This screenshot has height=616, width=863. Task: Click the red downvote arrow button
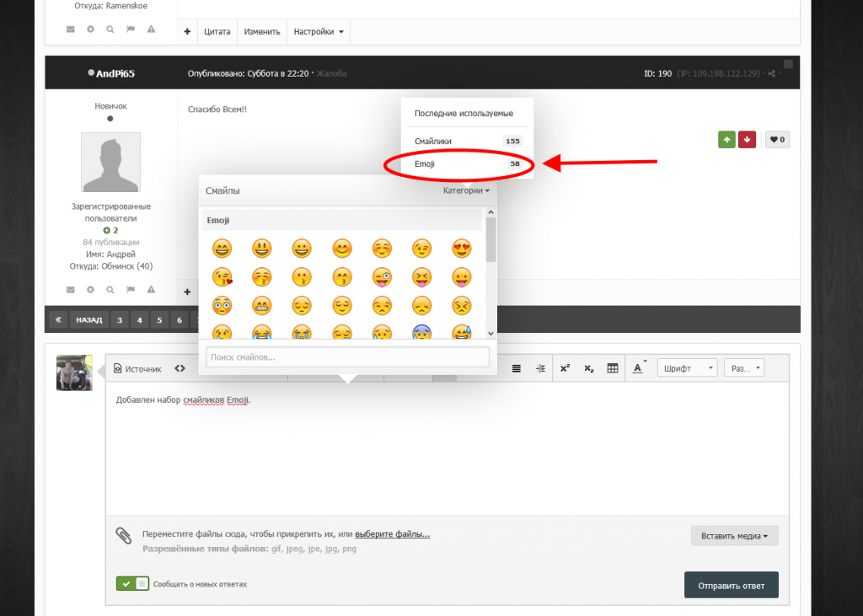(747, 140)
